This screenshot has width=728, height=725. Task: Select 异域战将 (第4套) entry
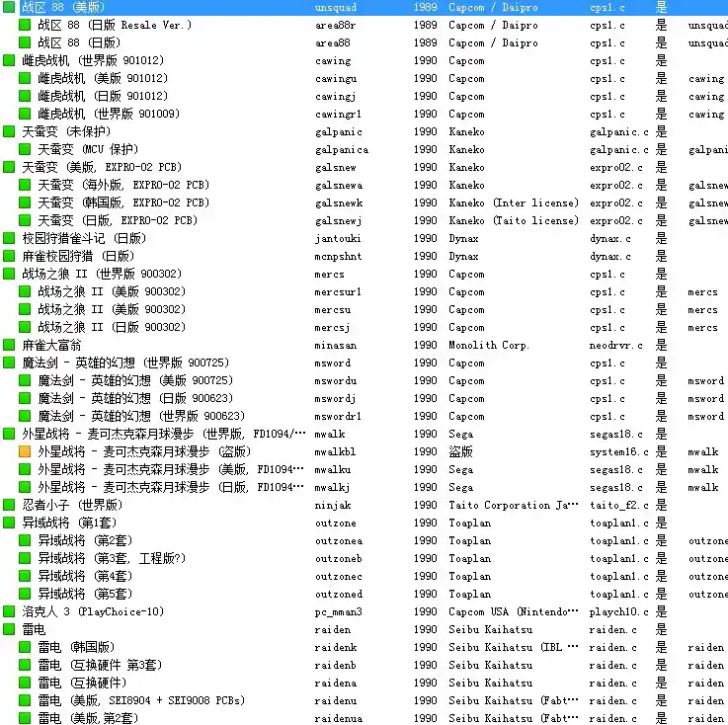tap(85, 576)
